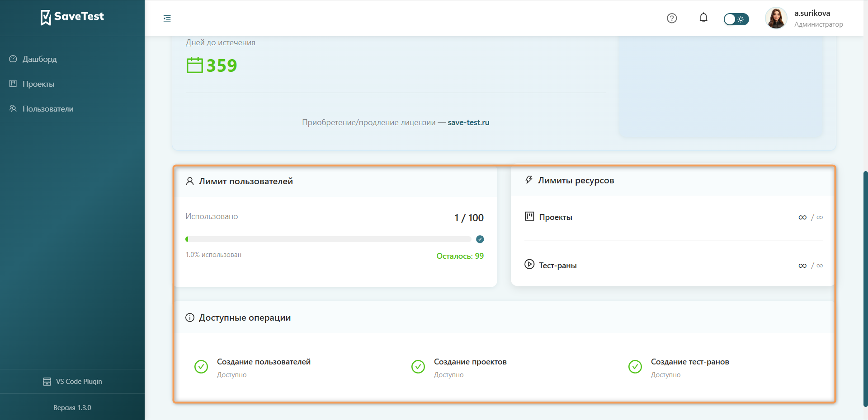The width and height of the screenshot is (868, 420).
Task: Click the Лимит пользователей heading
Action: coord(246,181)
